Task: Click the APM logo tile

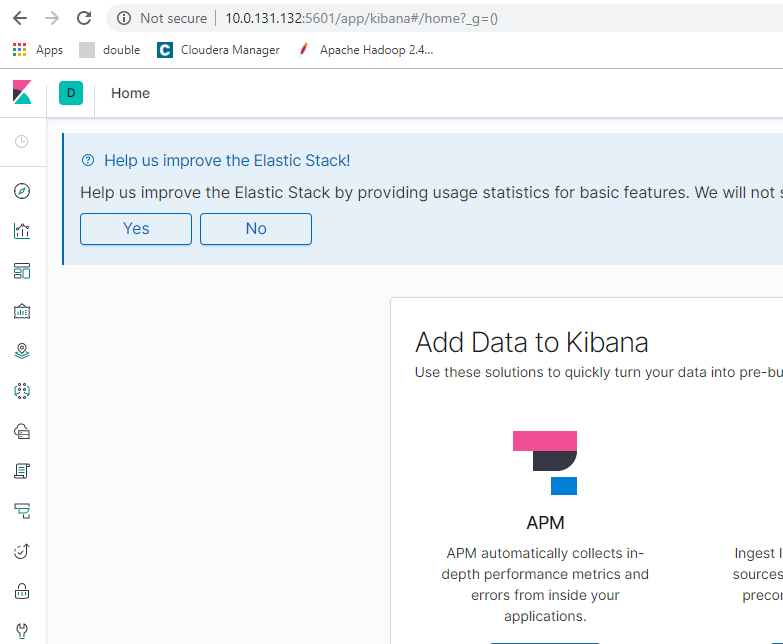Action: pos(545,463)
